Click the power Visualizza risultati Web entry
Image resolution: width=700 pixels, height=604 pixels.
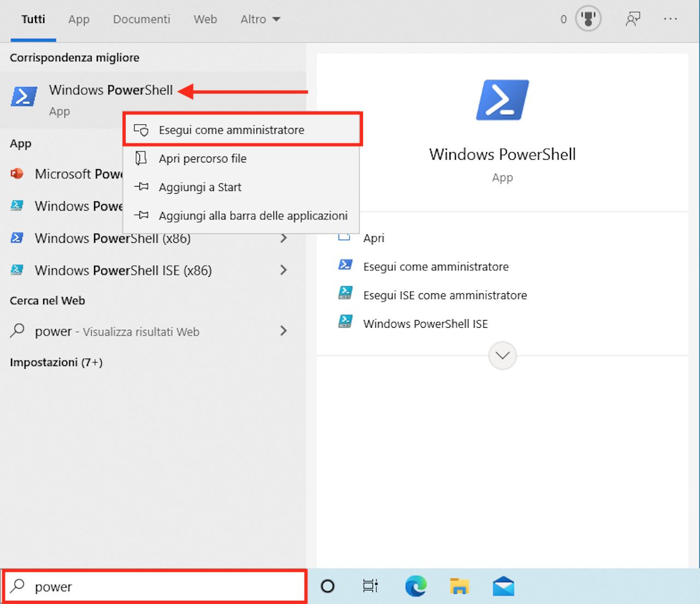[x=153, y=330]
